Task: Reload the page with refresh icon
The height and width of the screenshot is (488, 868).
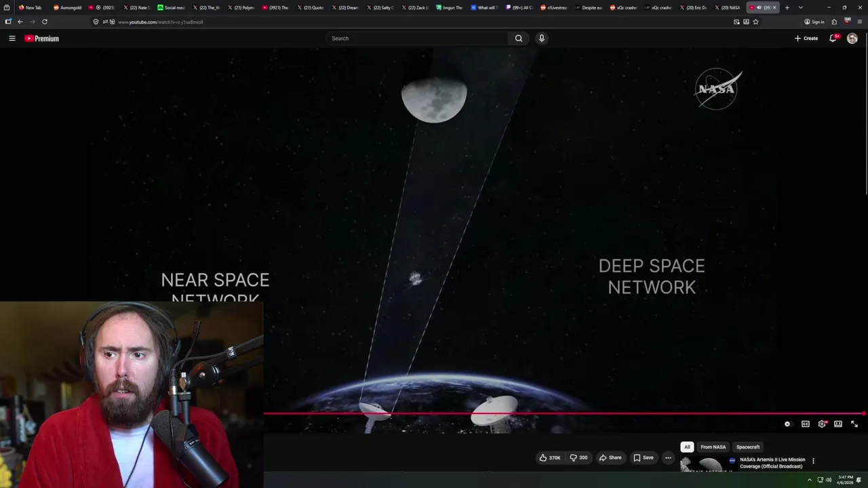Action: click(x=45, y=22)
